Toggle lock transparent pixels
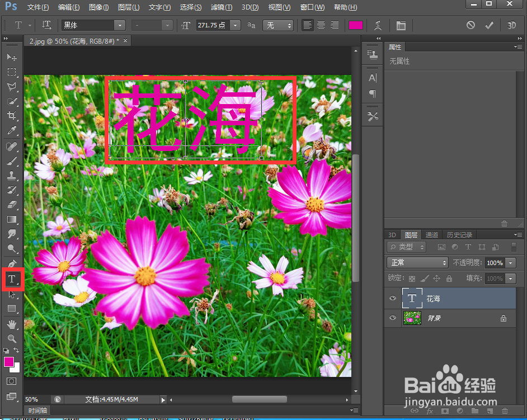 [x=412, y=279]
